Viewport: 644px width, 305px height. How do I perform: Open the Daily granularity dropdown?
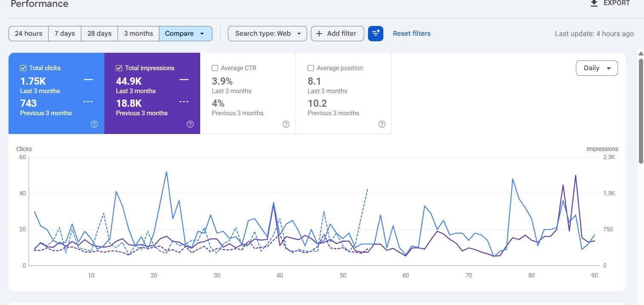pyautogui.click(x=596, y=68)
